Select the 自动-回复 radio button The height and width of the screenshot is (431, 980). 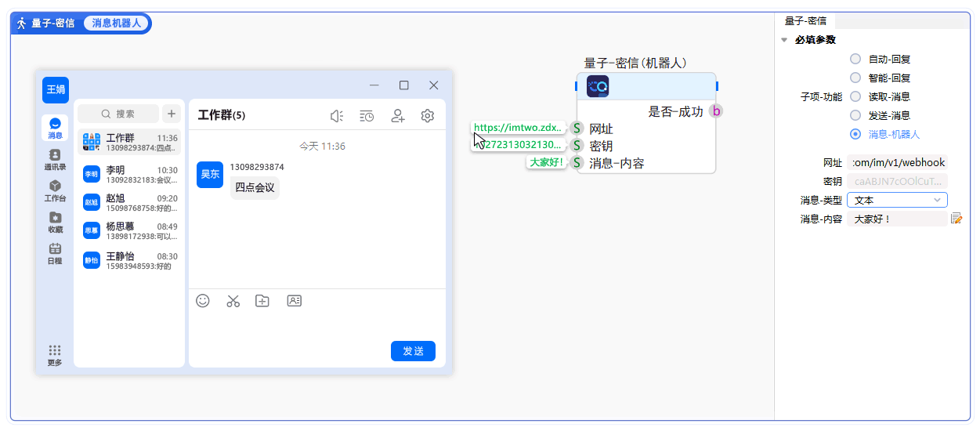[855, 59]
